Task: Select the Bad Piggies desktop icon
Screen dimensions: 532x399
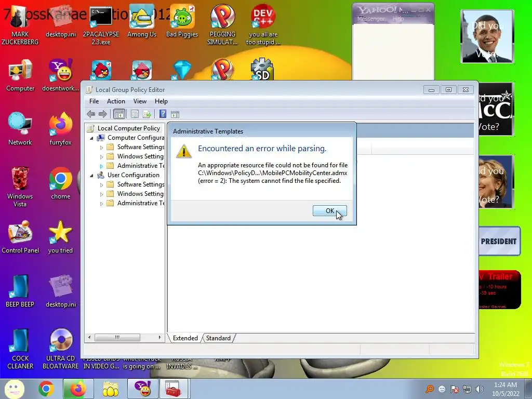Action: pos(182,21)
